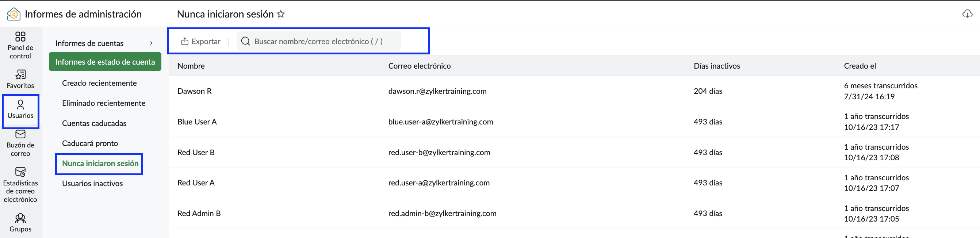Open Estadísticas de correo electrónico section
Image resolution: width=980 pixels, height=238 pixels.
coord(20,185)
